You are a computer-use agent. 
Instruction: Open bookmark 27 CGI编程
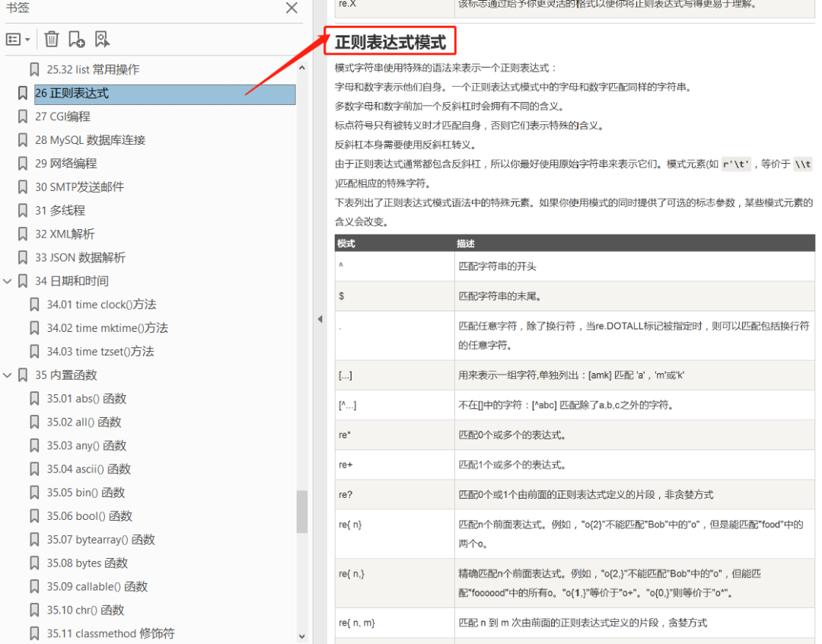pos(62,116)
